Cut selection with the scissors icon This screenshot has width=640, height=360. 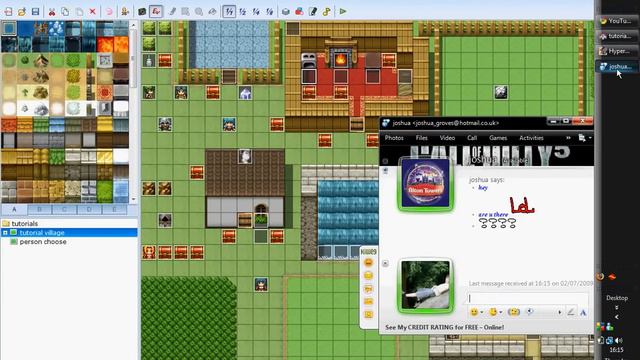52,11
